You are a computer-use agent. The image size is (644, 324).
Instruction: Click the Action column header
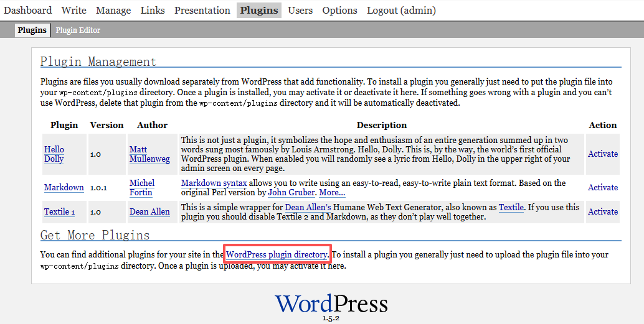click(603, 125)
